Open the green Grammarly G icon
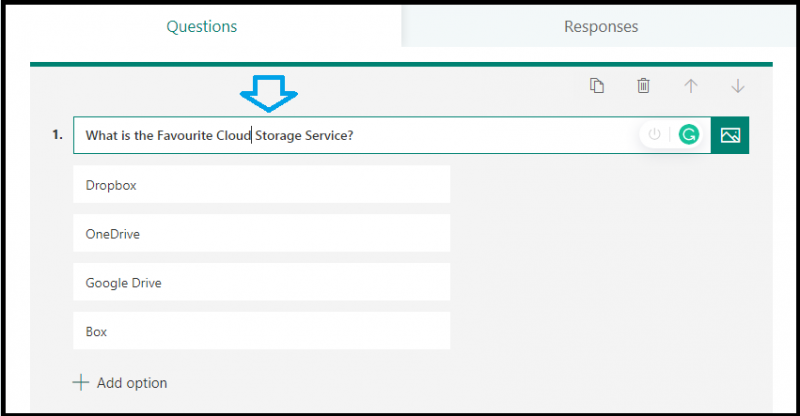This screenshot has height=416, width=800. (688, 134)
